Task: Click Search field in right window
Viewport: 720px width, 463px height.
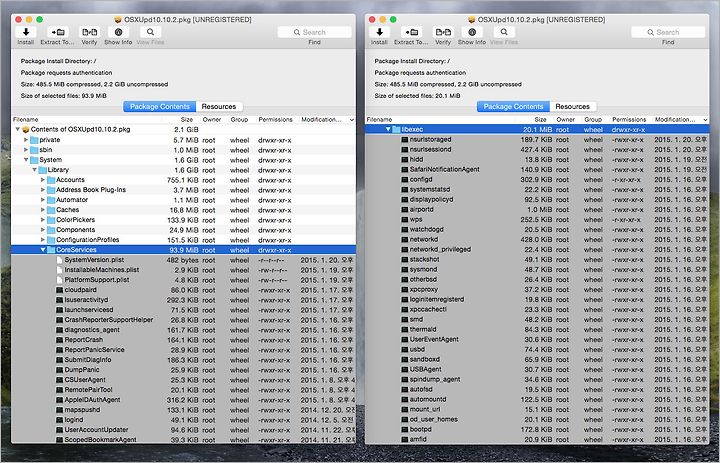Action: pyautogui.click(x=668, y=32)
